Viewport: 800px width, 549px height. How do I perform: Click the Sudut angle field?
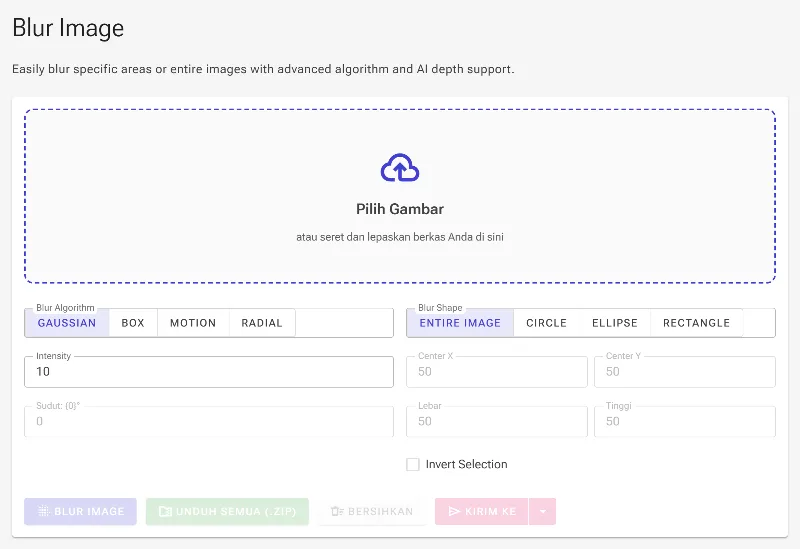pos(209,421)
